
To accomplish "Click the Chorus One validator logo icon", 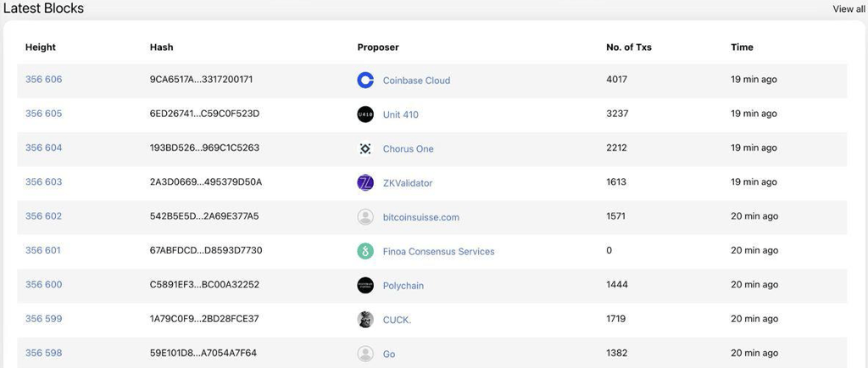I will 365,148.
